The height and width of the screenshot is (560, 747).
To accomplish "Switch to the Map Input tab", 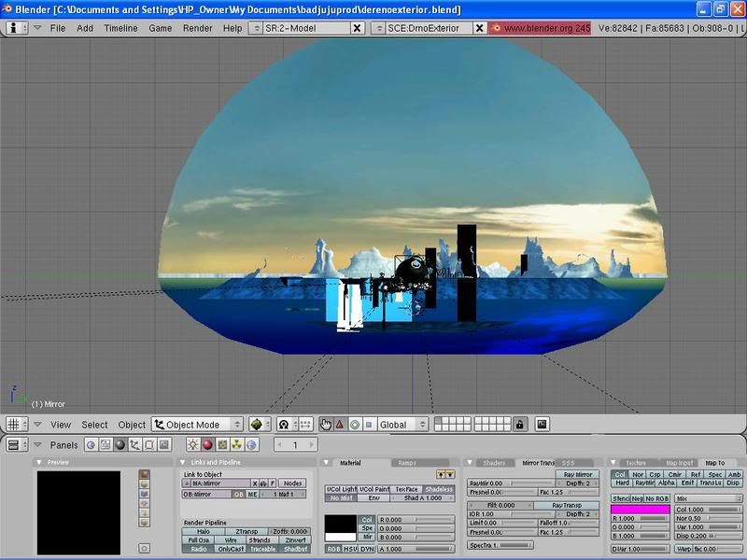I will [x=680, y=462].
